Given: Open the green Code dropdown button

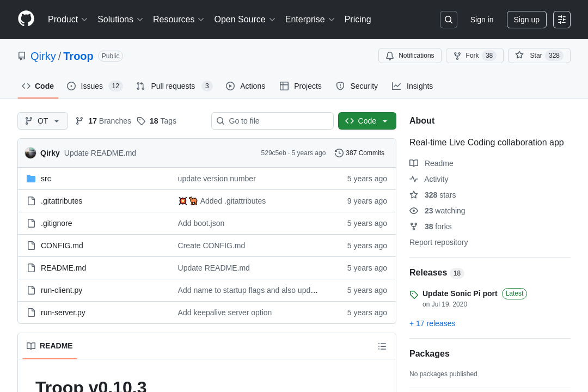Looking at the screenshot, I should click(x=367, y=121).
